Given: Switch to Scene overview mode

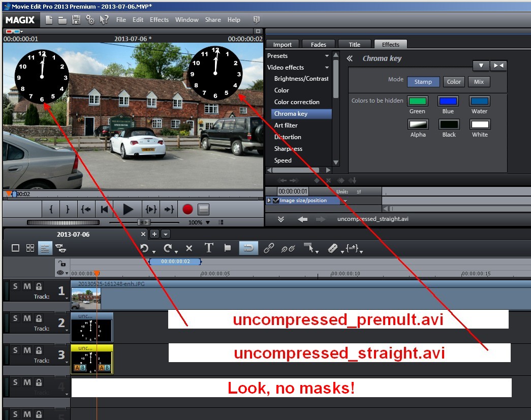Looking at the screenshot, I should (x=30, y=248).
